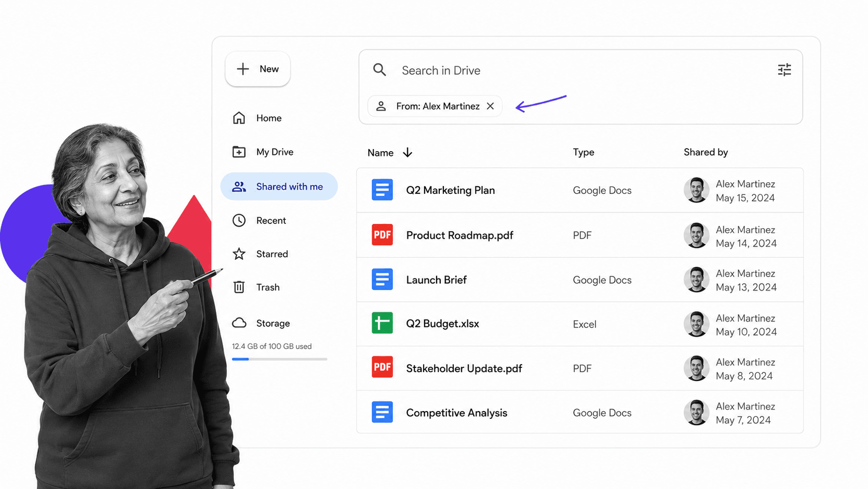Click the Home house icon
Viewport: 868px width, 489px height.
[239, 118]
